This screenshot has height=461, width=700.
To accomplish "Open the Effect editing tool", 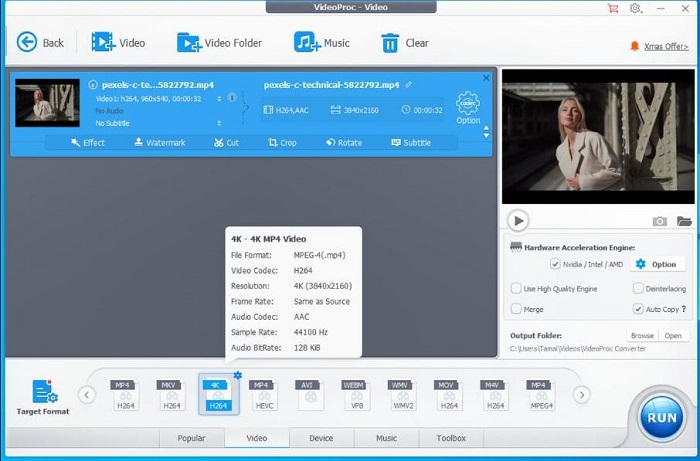I will (x=88, y=143).
